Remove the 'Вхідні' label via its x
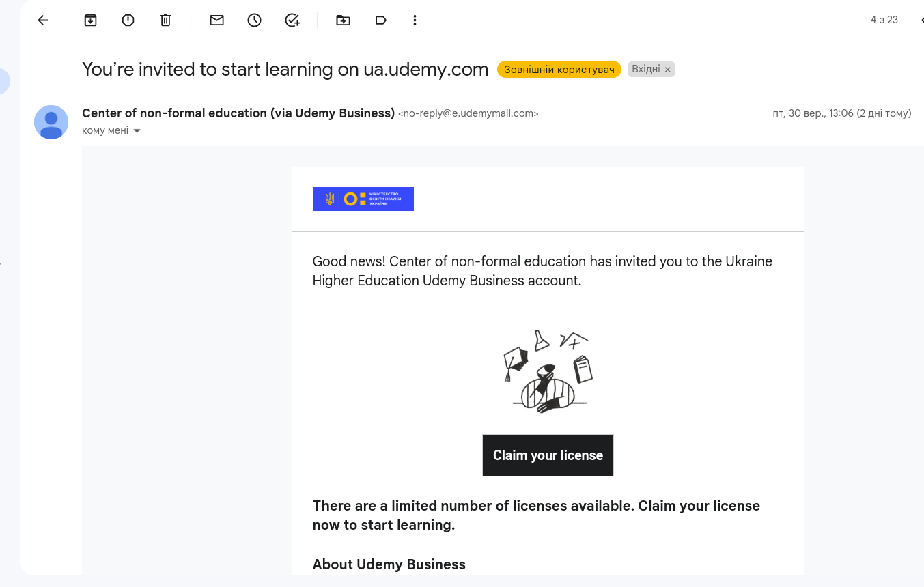 click(x=667, y=69)
